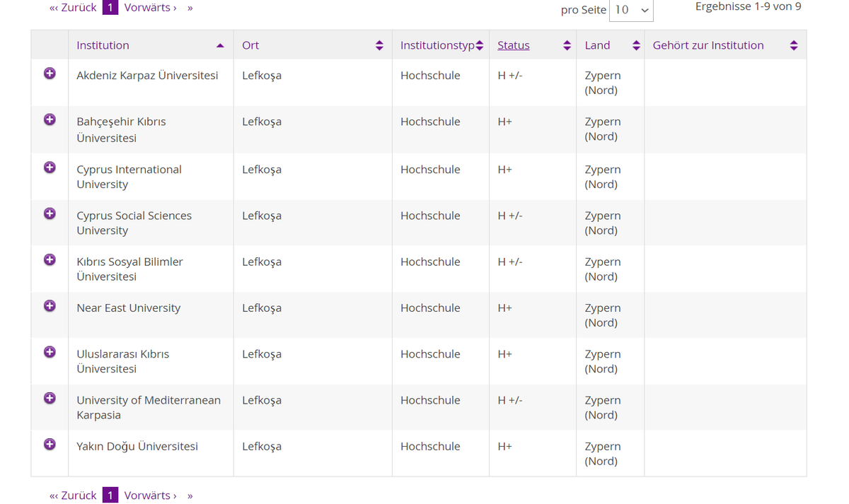Screen dimensions: 849x504
Task: Expand details for Akdeniz Karpaz Üniversitesi row
Action: coord(50,74)
